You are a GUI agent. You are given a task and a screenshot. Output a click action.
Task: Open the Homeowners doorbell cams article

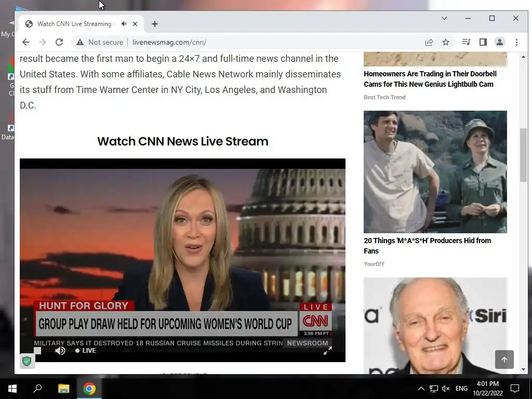[430, 79]
